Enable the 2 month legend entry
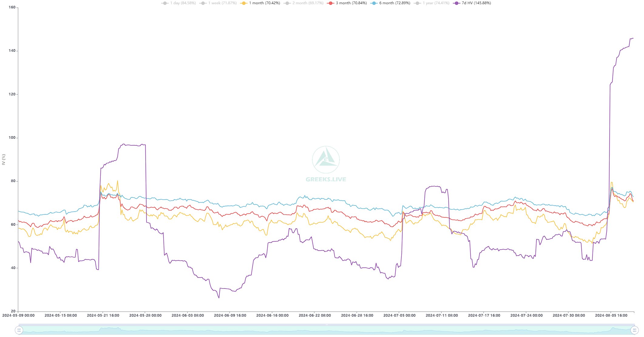The height and width of the screenshot is (337, 644). pos(308,3)
